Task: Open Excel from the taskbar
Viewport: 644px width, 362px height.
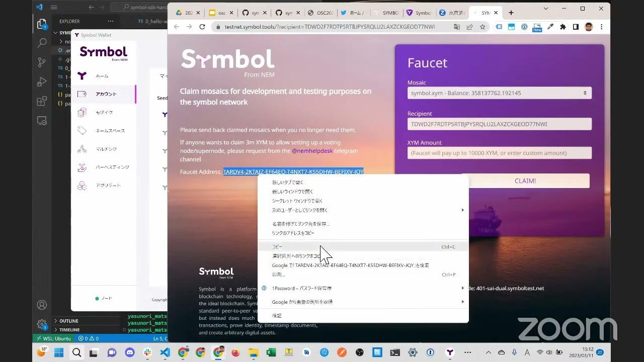Action: click(271, 352)
